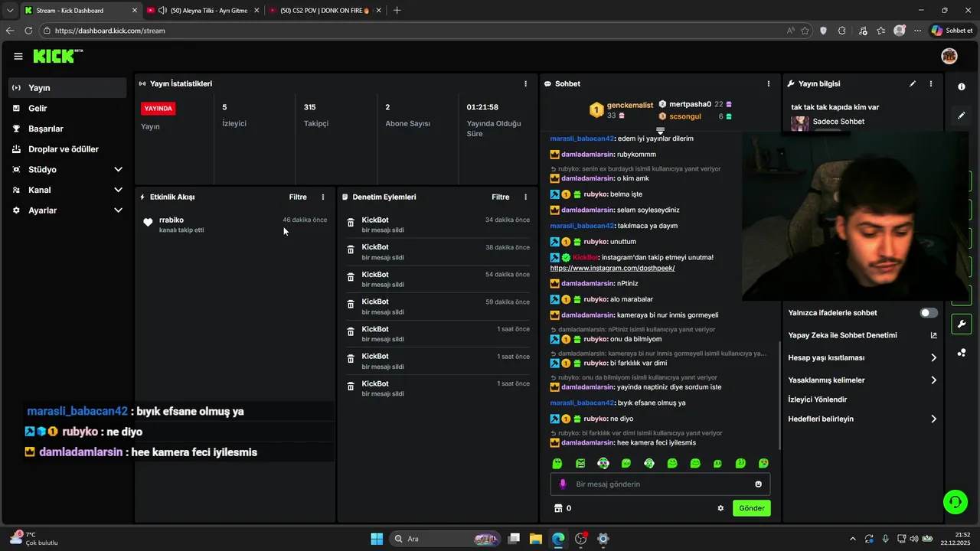Image resolution: width=980 pixels, height=551 pixels.
Task: Open three-dot menu of Yayın İstatistikleri
Action: (x=525, y=83)
